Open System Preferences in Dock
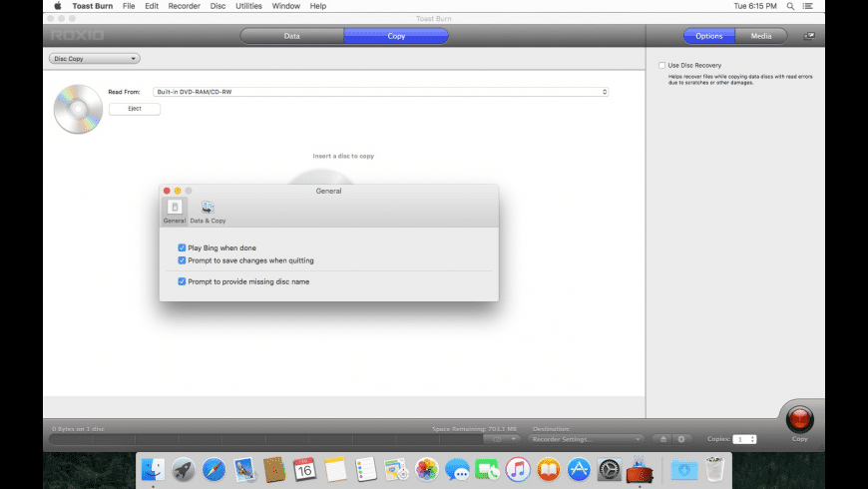This screenshot has width=868, height=489. pyautogui.click(x=609, y=470)
